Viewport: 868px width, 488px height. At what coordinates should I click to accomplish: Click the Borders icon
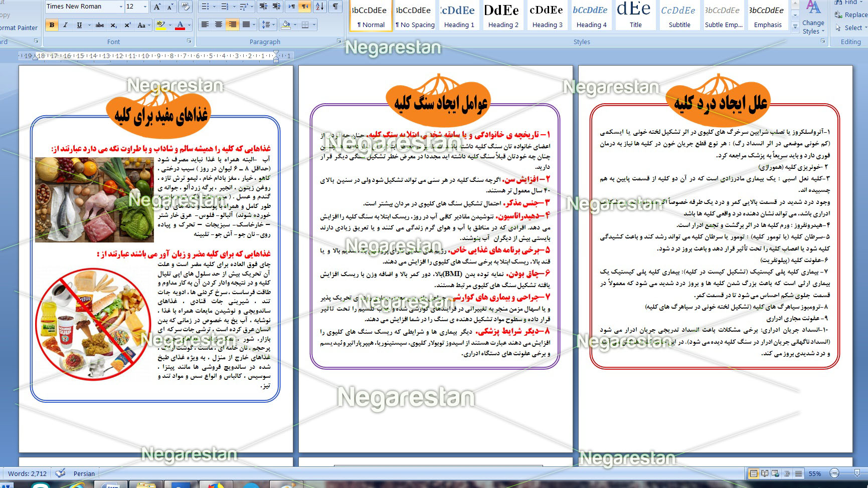coord(305,25)
